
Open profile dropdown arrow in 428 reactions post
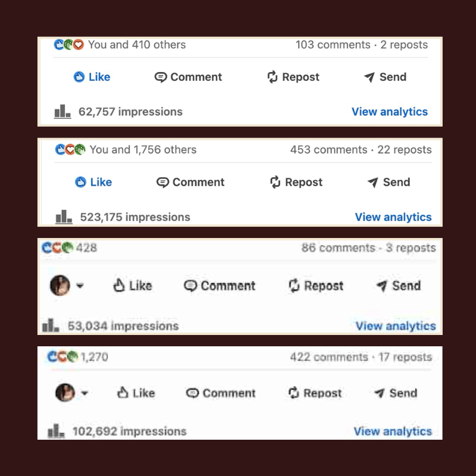pos(80,286)
